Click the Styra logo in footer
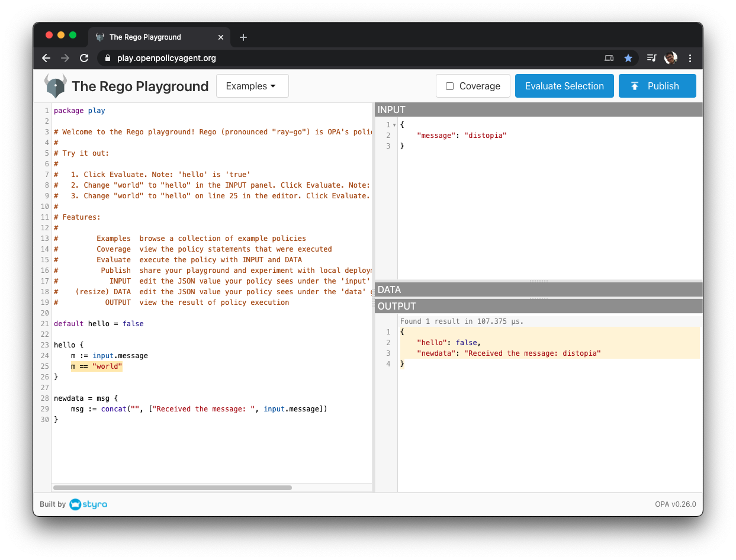Screen dimensions: 736x560 tap(88, 504)
